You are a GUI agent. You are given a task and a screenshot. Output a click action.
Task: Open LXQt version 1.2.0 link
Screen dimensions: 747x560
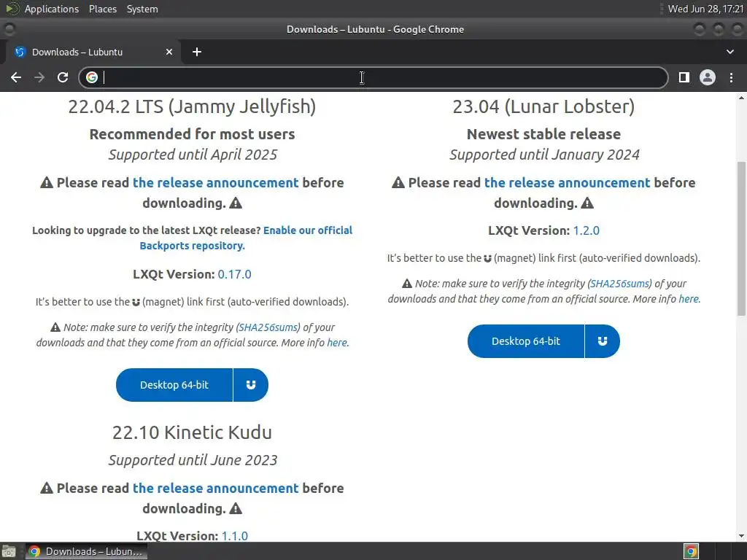coord(586,230)
